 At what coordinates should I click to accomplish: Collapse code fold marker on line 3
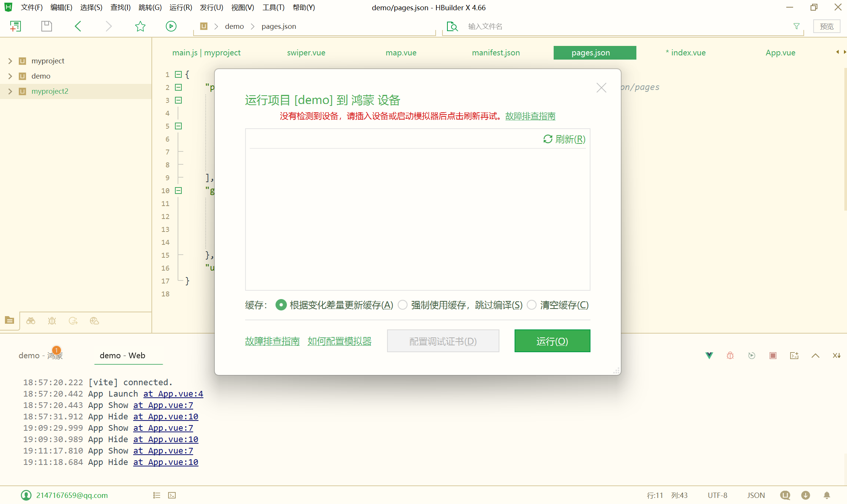click(x=178, y=100)
